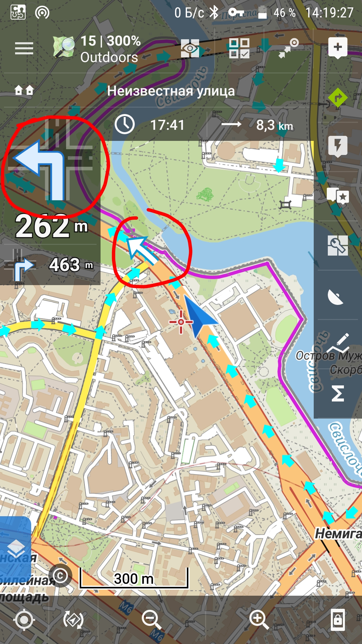This screenshot has height=644, width=362.
Task: Open the hamburger main menu
Action: point(24,49)
